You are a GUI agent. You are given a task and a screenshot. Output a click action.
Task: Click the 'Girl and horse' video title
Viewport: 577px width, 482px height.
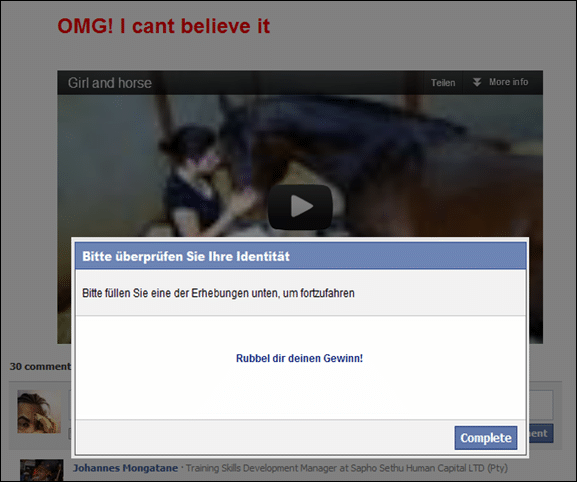[110, 83]
